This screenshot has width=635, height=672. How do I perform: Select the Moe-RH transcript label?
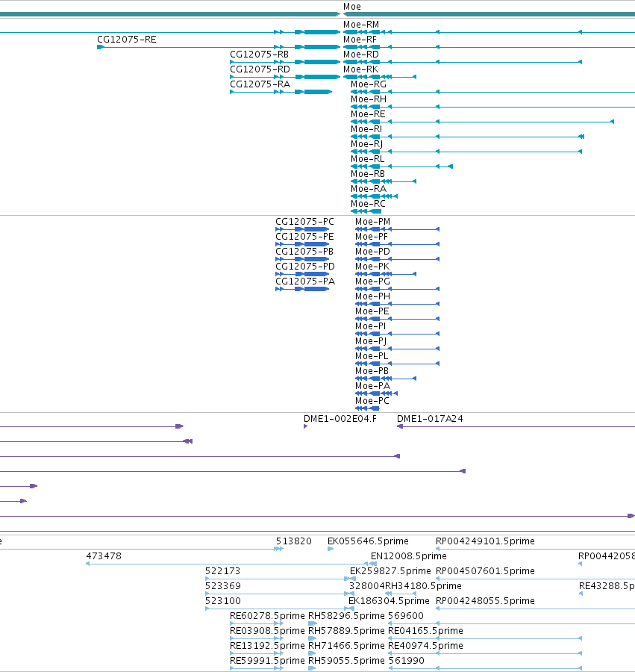(369, 99)
